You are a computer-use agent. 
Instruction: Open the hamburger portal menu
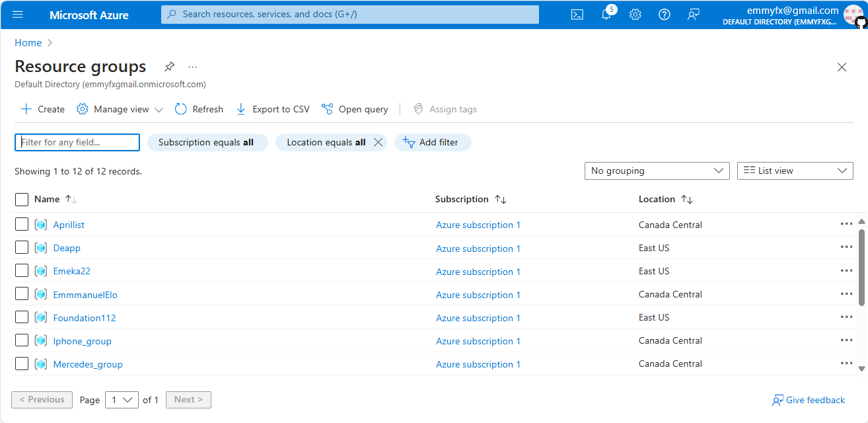18,15
